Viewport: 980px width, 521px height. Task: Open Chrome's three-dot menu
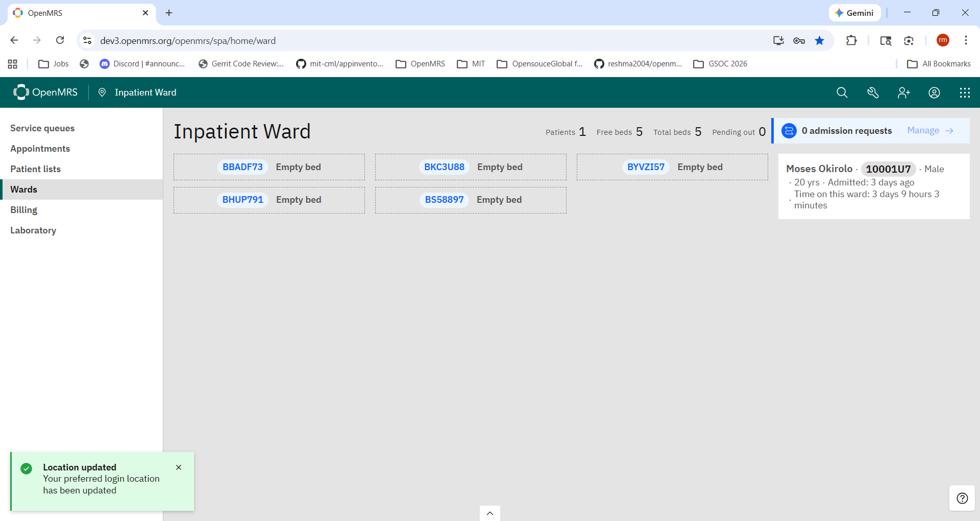tap(966, 40)
